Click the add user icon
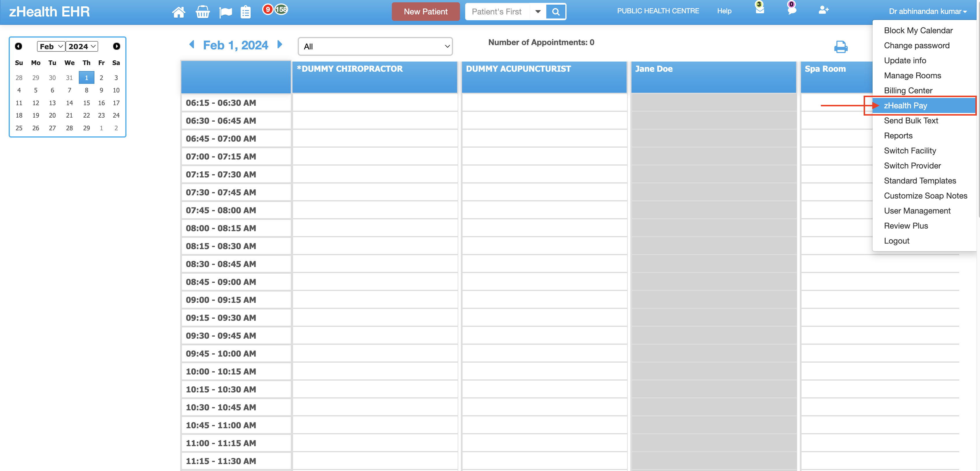The image size is (980, 471). 823,10
